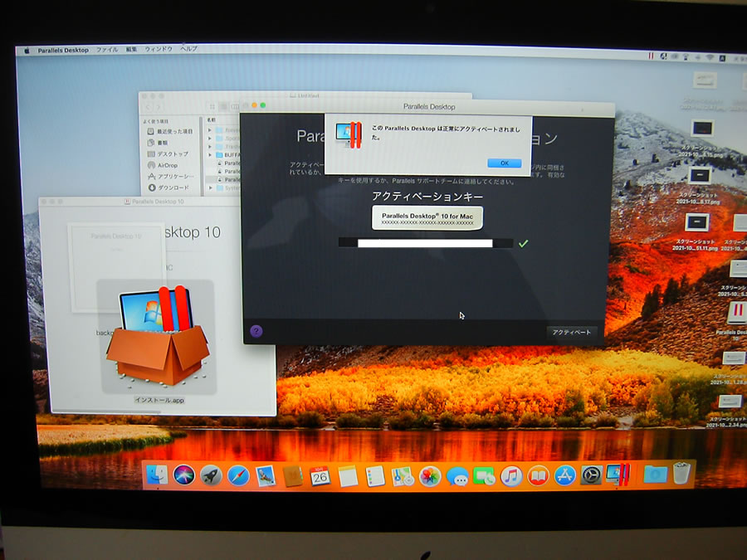This screenshot has width=747, height=560.
Task: Launch Siri from the Dock
Action: click(184, 475)
